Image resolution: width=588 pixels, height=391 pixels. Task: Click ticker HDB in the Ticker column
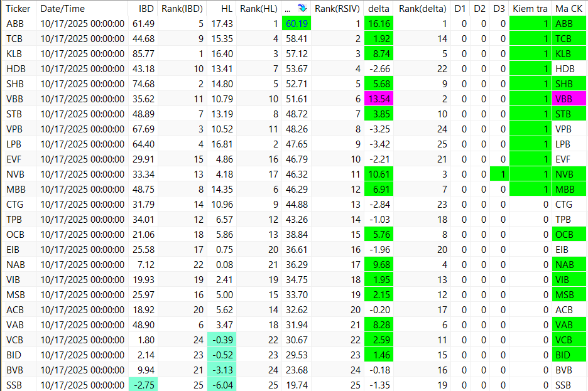[16, 69]
